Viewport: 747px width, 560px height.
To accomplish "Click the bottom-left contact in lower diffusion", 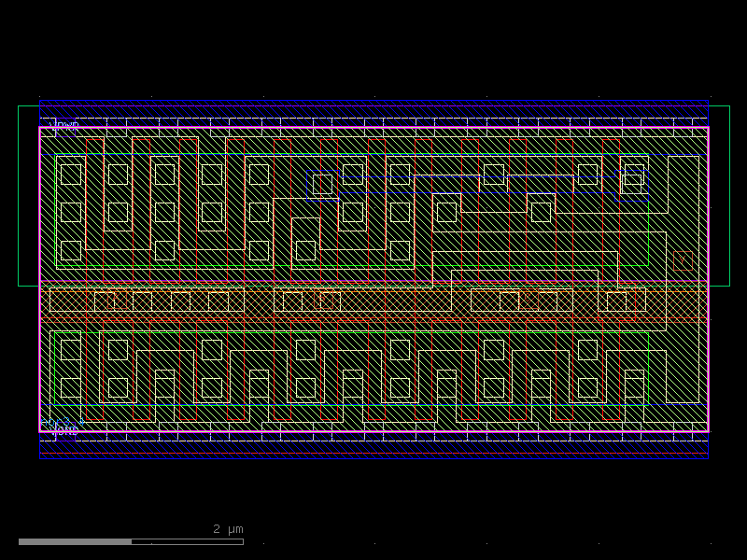I will coord(71,387).
